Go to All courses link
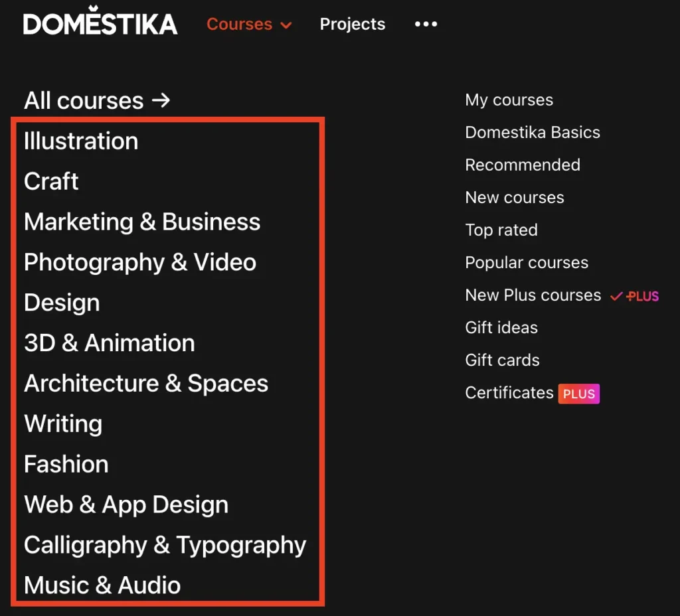The image size is (680, 616). [x=97, y=101]
